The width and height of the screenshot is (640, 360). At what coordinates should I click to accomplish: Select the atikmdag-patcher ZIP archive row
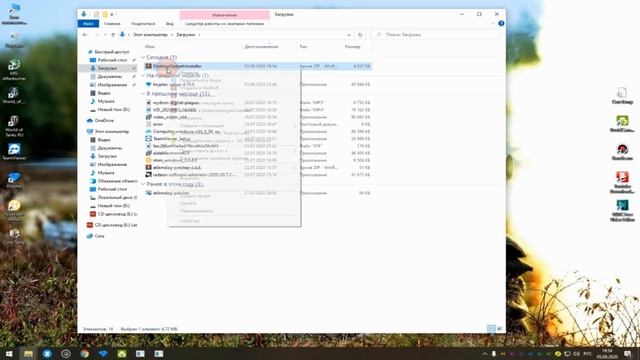258,167
